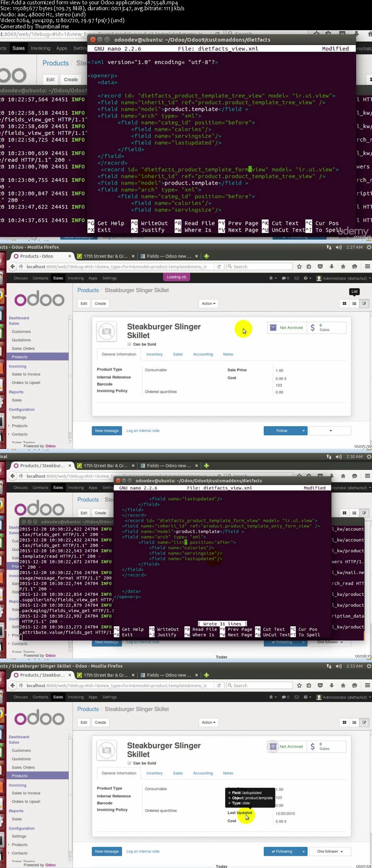
Task: Click Create button in 2:33 AM frame
Action: tap(100, 723)
